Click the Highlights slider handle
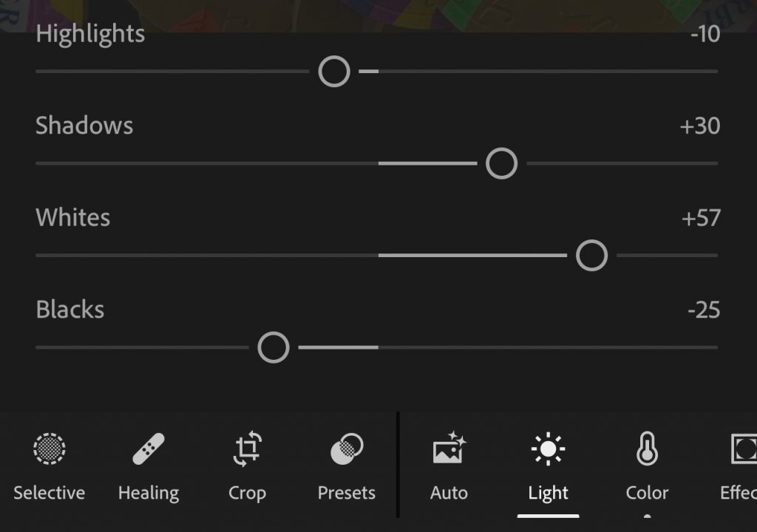This screenshot has width=757, height=532. (334, 72)
